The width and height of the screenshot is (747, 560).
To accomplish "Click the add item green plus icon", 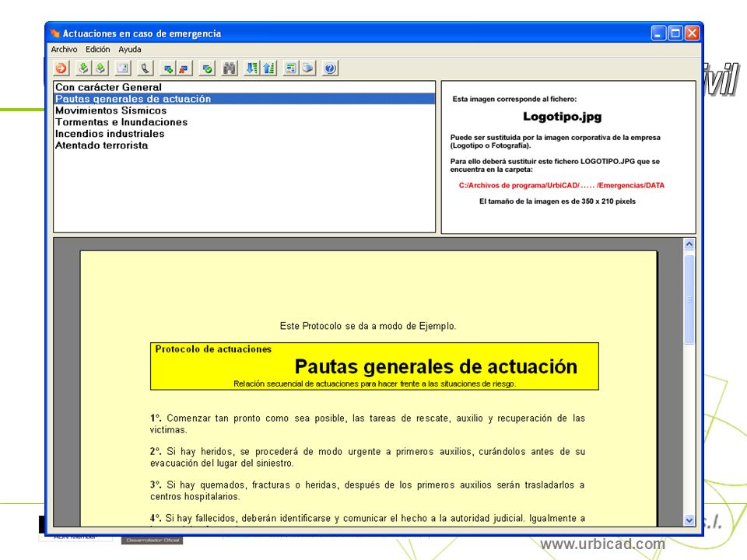I will (168, 68).
